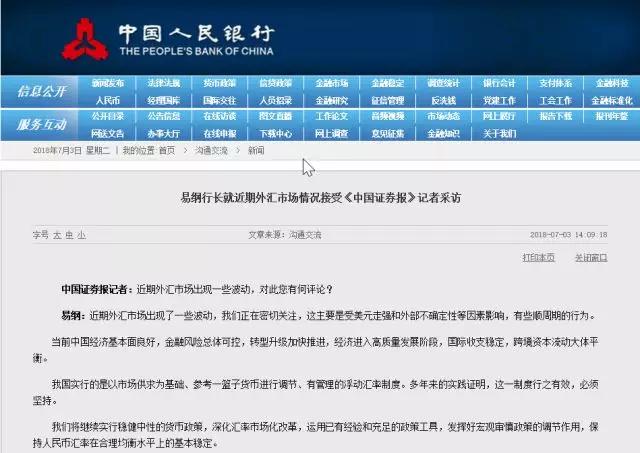Click the 打印本页 print link

[538, 258]
